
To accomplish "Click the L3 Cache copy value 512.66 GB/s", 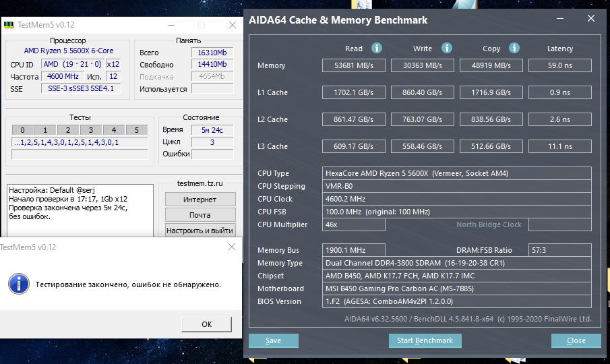I will (x=491, y=146).
